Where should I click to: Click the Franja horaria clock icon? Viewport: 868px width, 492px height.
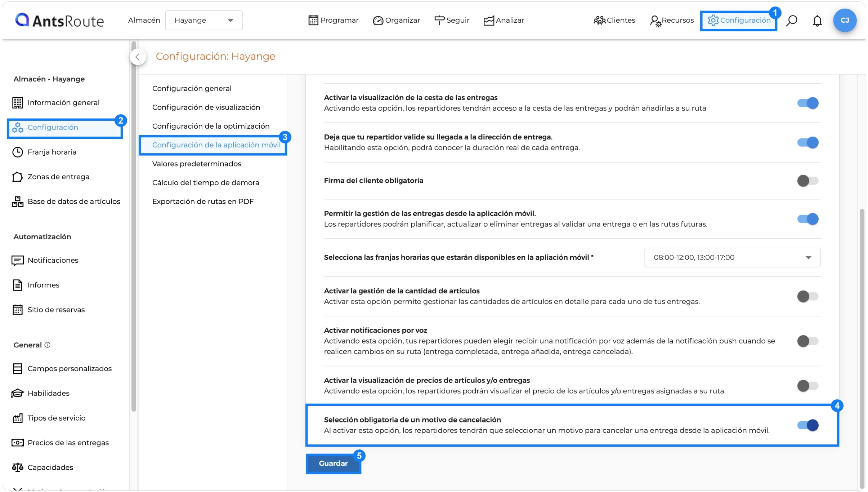pyautogui.click(x=17, y=152)
